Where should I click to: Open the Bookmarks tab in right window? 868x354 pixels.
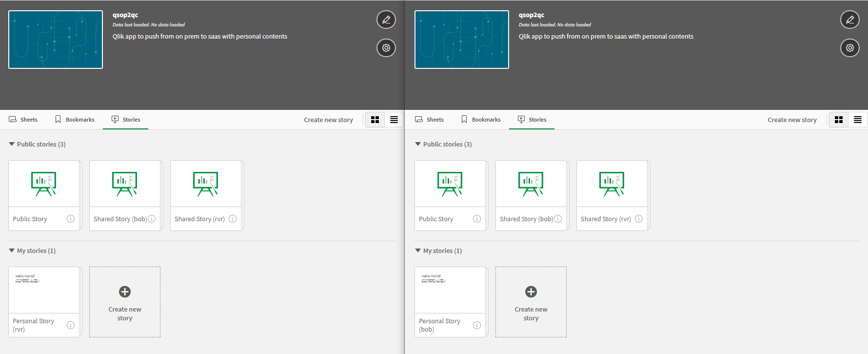pos(481,120)
